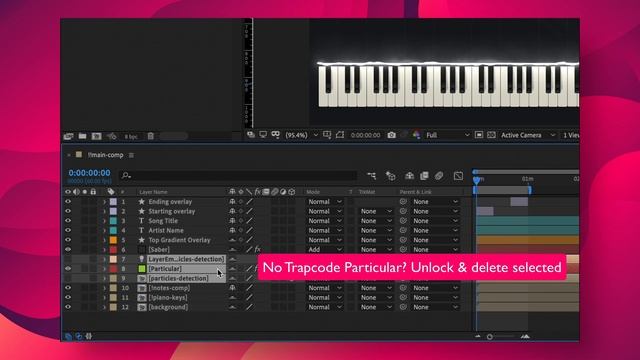Open blending mode dropdown for Saber layer

[x=324, y=249]
